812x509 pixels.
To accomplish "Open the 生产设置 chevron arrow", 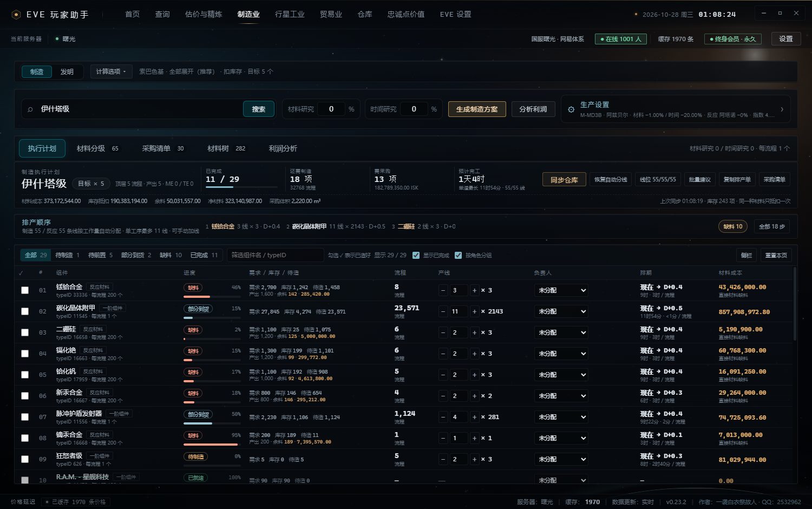I will [782, 109].
